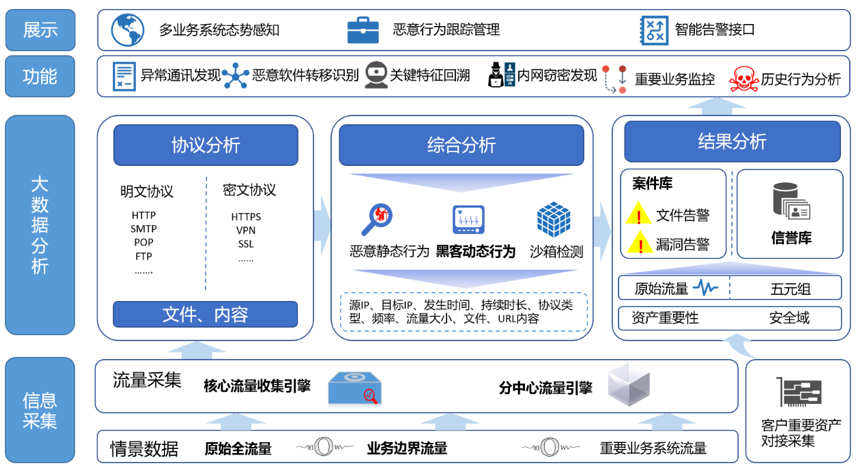
Task: Click the spy icon by 内网窃密发现
Action: click(x=501, y=75)
